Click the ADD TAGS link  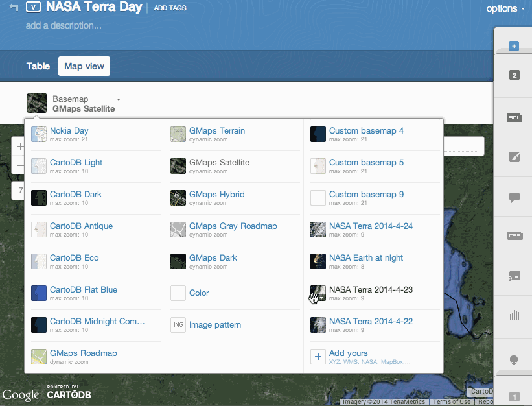(170, 8)
